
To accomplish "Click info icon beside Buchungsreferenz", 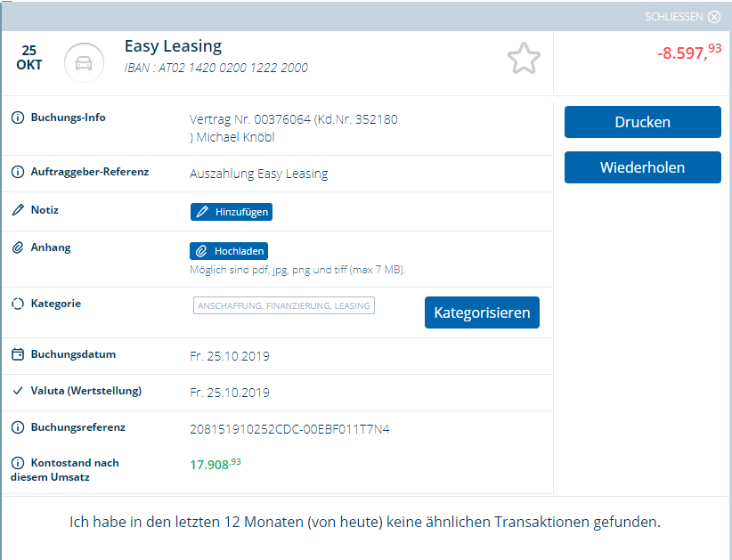I will [x=18, y=427].
